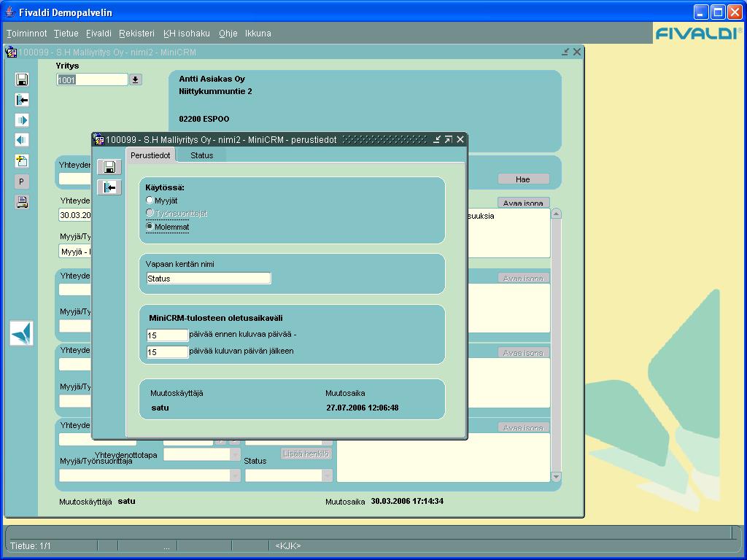Screen dimensions: 747x560
Task: Minimize the perustiedot dialog
Action: [x=437, y=139]
